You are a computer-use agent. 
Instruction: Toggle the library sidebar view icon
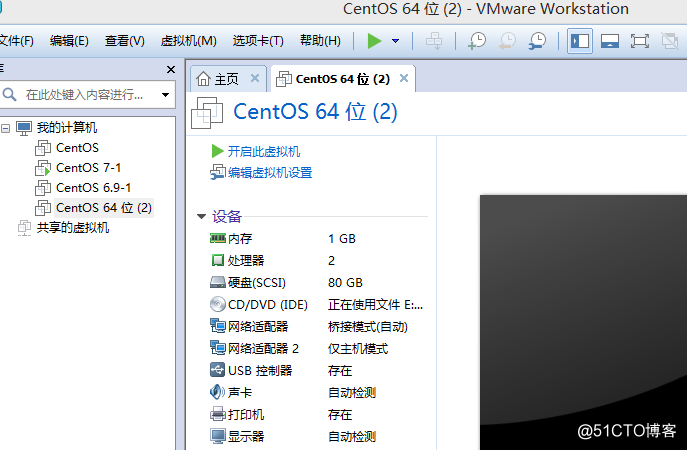580,41
